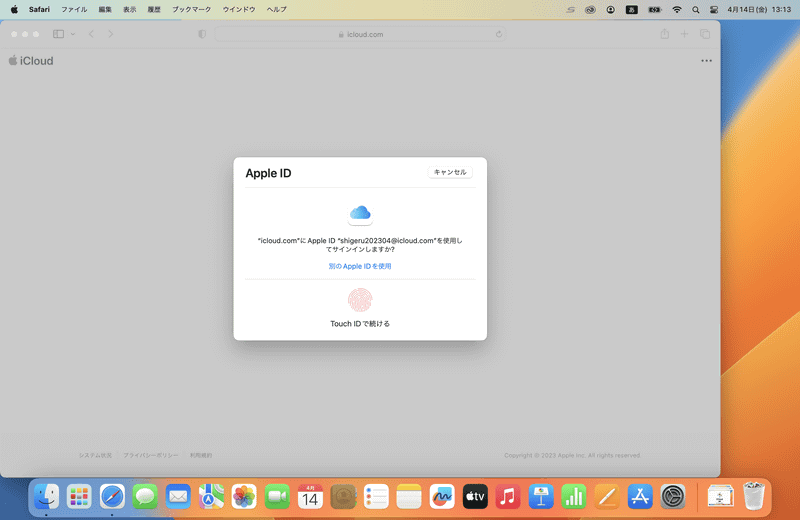This screenshot has width=800, height=520.
Task: Click the Apple ID dialog title
Action: (268, 173)
